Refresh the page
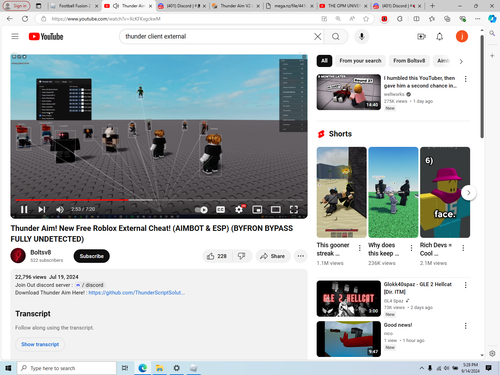Viewport: 500px width, 375px height. pyautogui.click(x=25, y=19)
